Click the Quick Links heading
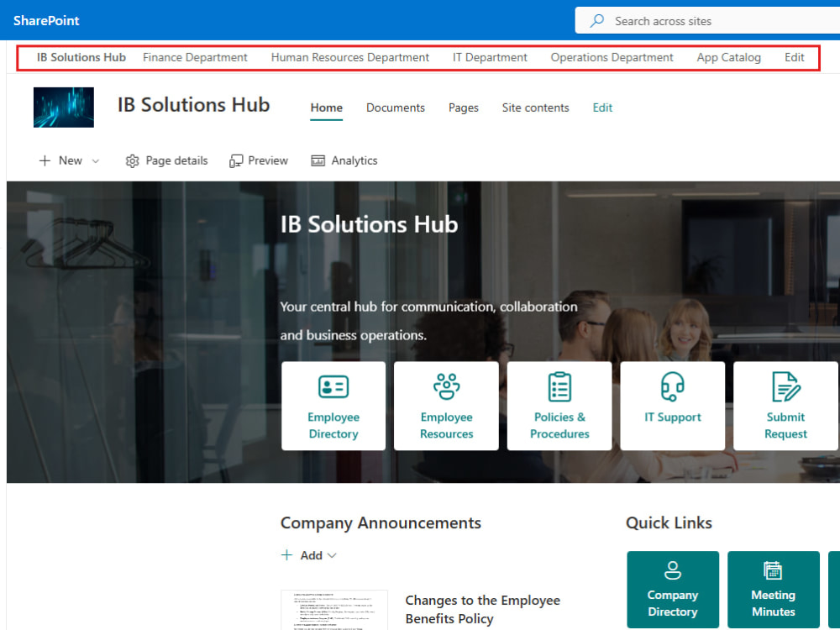The image size is (840, 630). (x=669, y=522)
